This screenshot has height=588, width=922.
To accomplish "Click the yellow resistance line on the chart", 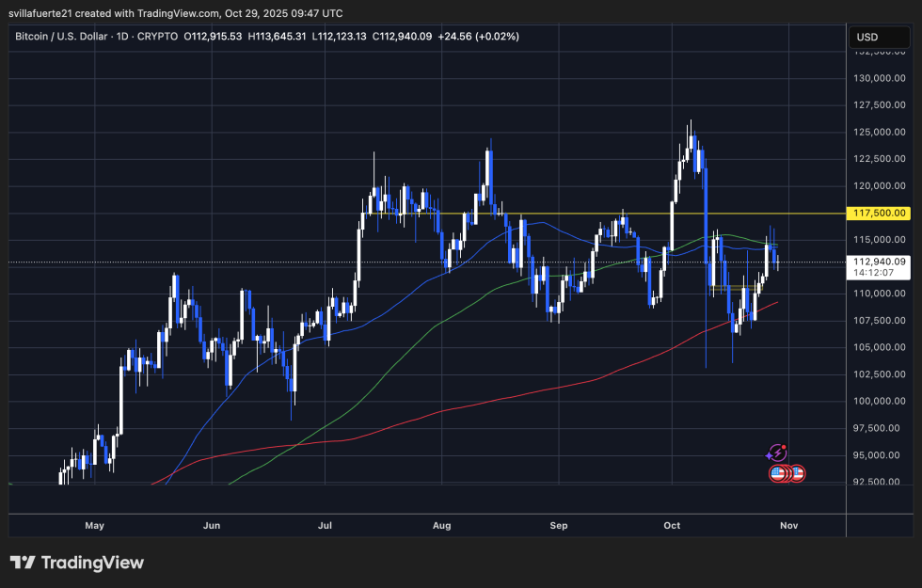I will [564, 214].
